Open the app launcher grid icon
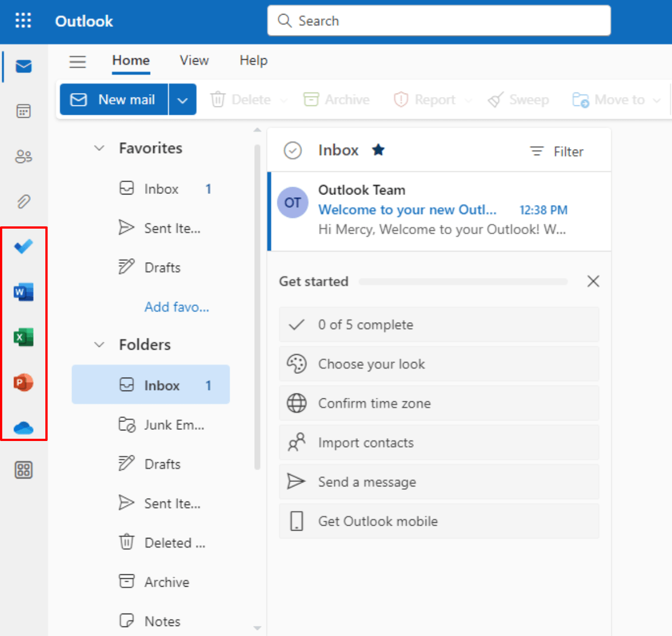The image size is (672, 636). [x=23, y=20]
